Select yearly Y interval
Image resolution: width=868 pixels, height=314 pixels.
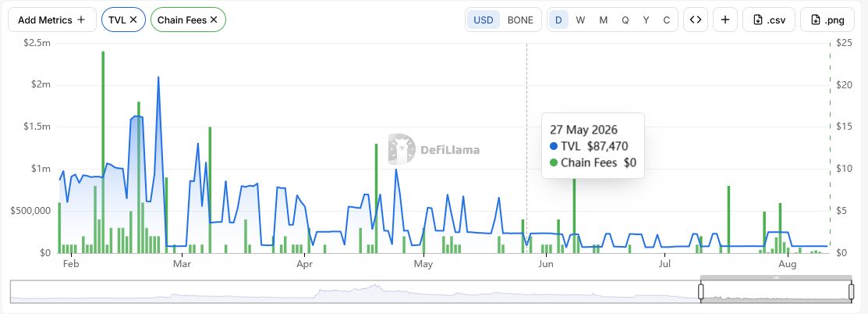[x=646, y=20]
